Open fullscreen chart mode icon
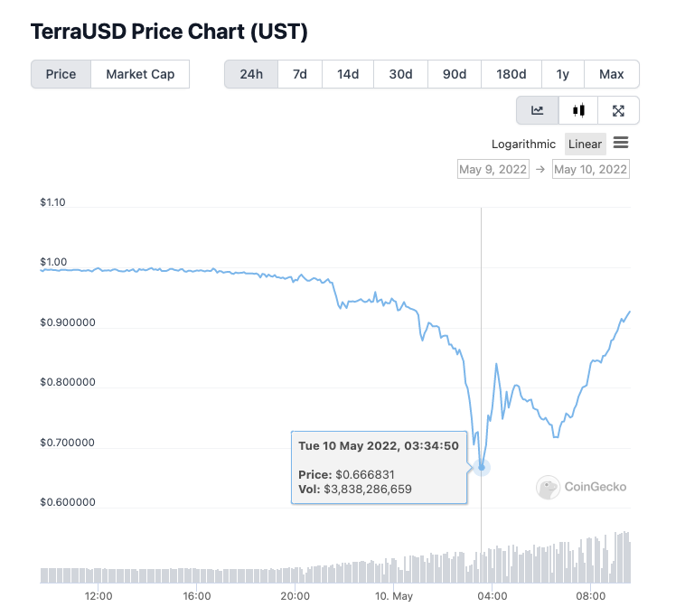This screenshot has width=685, height=616. (618, 110)
